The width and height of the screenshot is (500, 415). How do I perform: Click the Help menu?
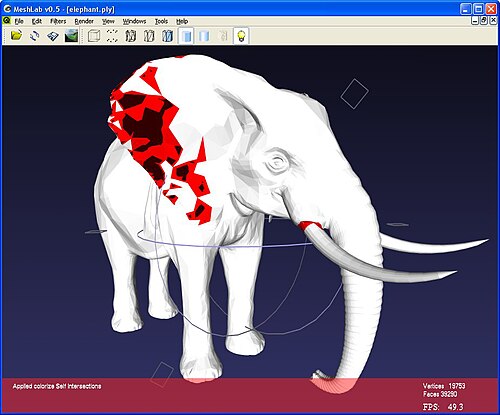tap(182, 21)
